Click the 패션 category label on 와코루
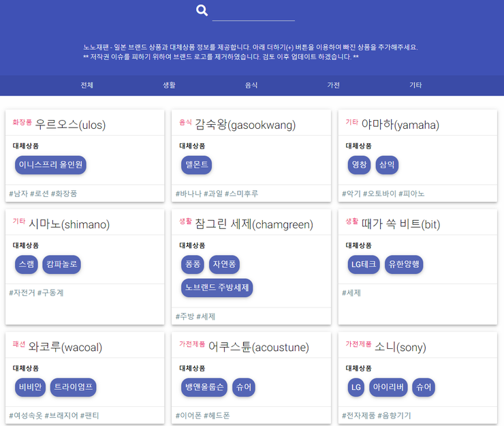Viewport: 504px width, 426px height. [18, 344]
